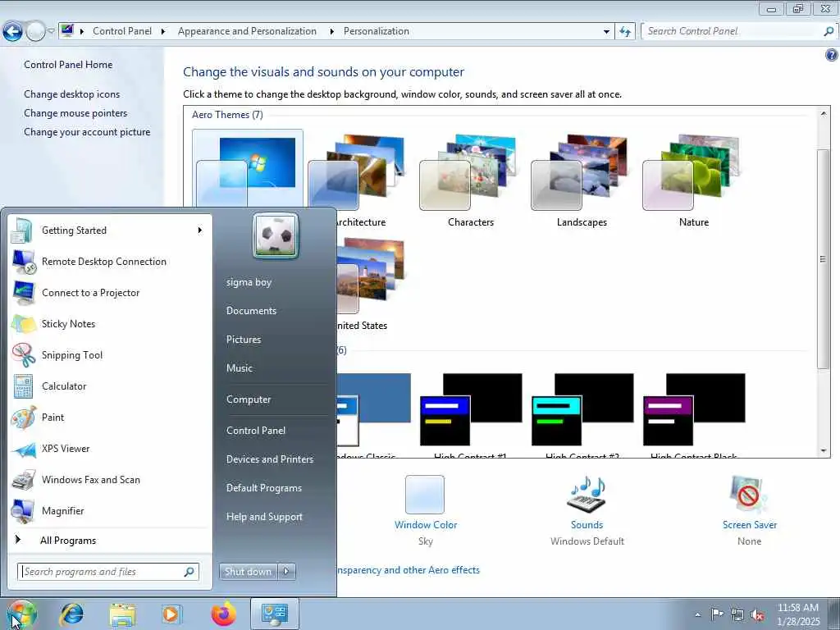The image size is (840, 630).
Task: Launch Calculator from Start menu
Action: [x=110, y=386]
